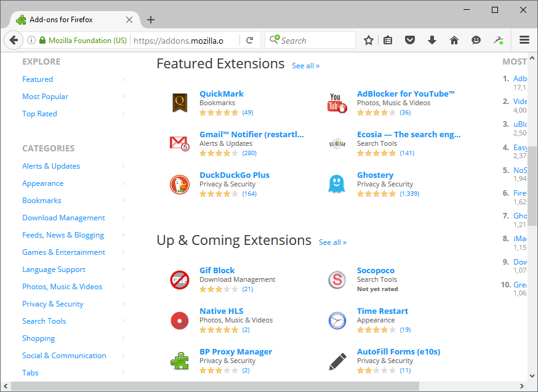Open the Pocket icon in toolbar
The image size is (538, 392).
(x=410, y=41)
